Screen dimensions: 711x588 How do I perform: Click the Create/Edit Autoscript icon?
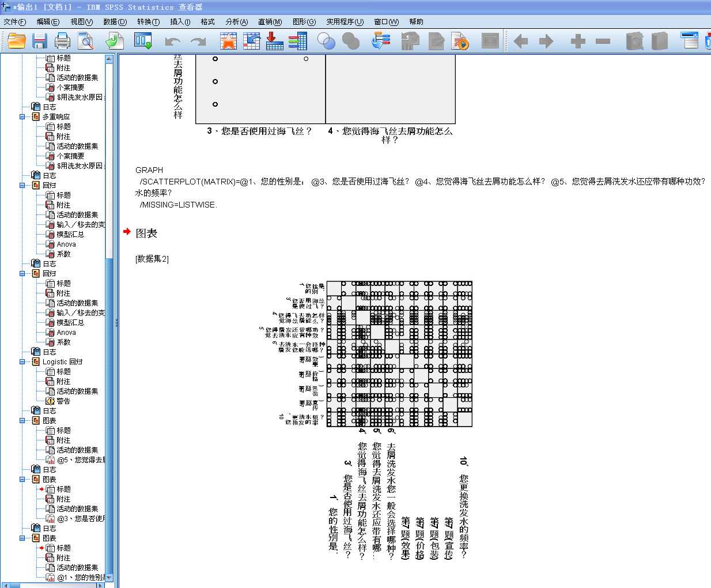(436, 41)
